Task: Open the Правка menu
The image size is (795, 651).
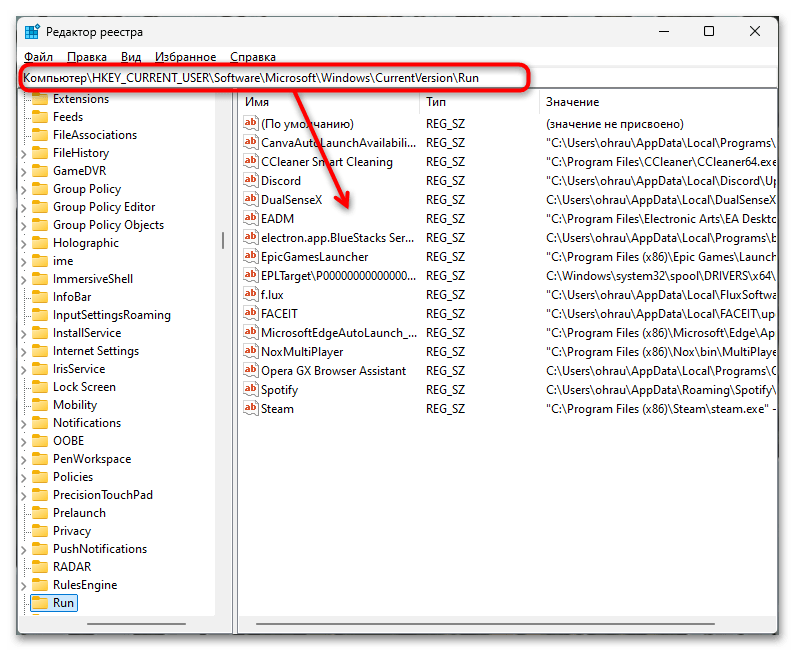Action: [87, 57]
